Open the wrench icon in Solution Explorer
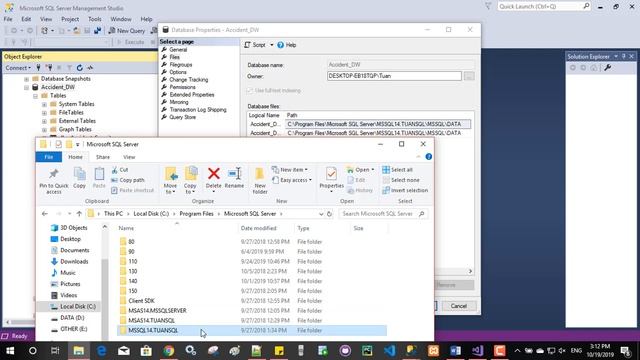 (608, 68)
